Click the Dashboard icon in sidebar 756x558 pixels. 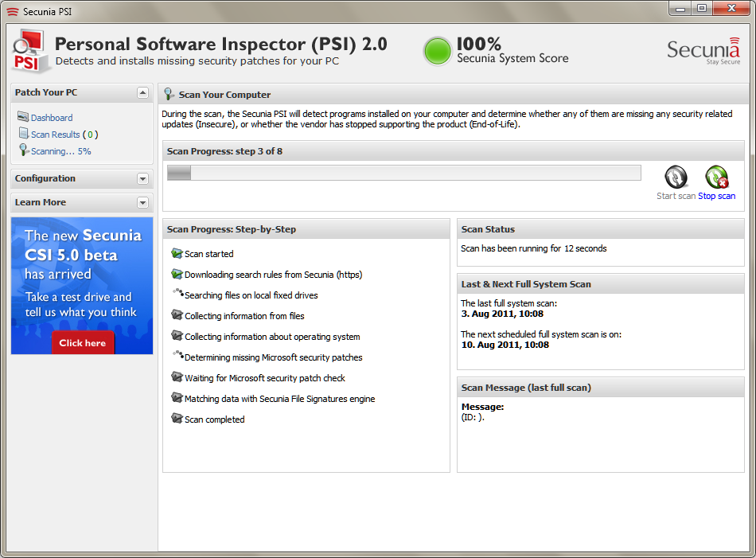(x=22, y=117)
